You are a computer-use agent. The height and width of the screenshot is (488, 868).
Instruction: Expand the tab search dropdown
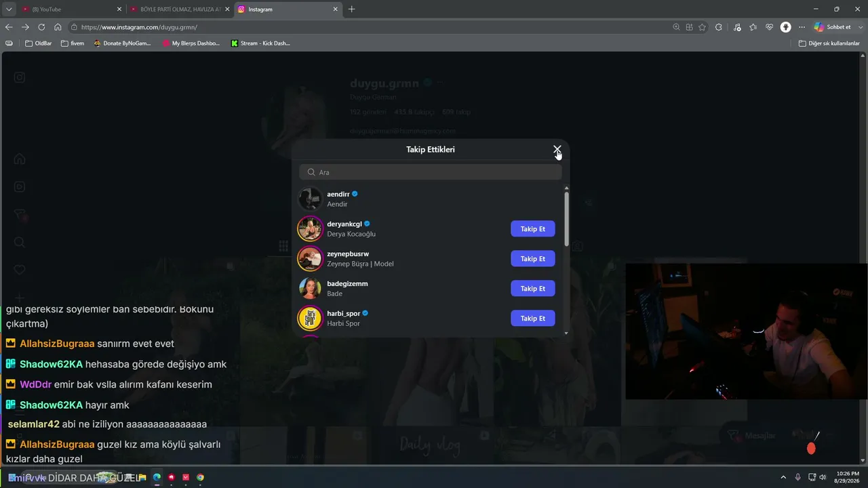point(9,9)
